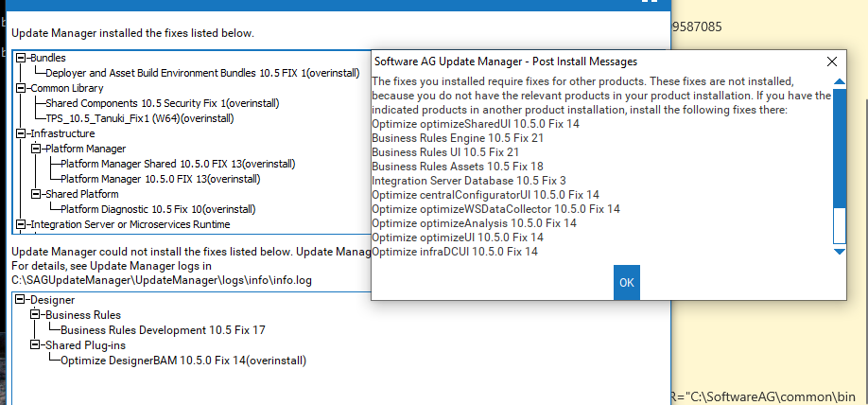Click Optimize infraDCUI 10.5.0 Fix 14 text
Image resolution: width=868 pixels, height=405 pixels.
[455, 252]
